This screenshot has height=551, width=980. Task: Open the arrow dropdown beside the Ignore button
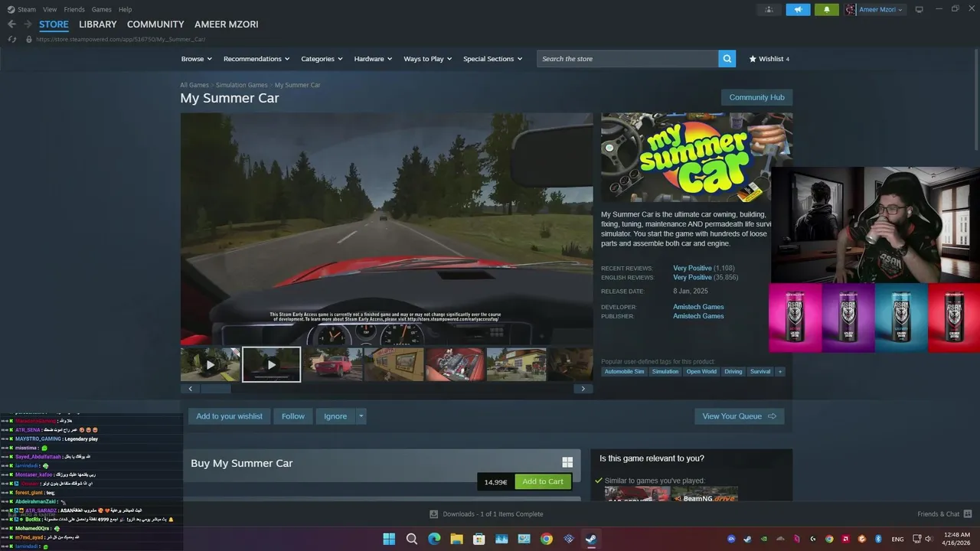tap(361, 416)
